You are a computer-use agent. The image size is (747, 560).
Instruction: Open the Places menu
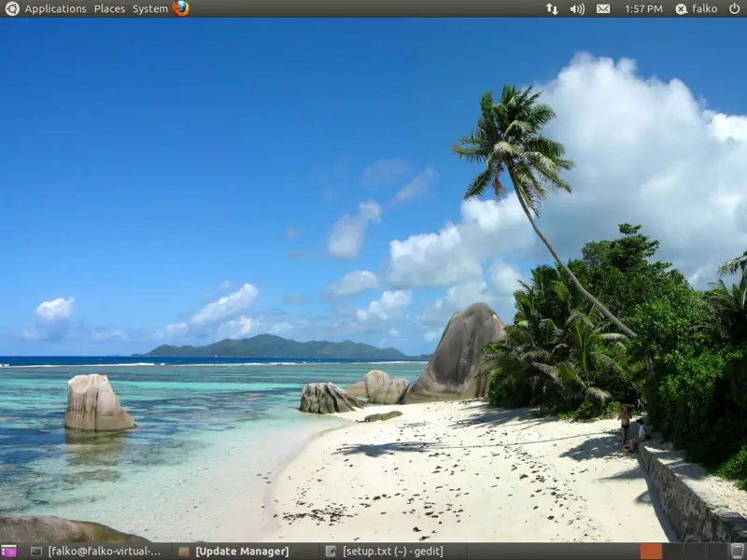(x=109, y=8)
